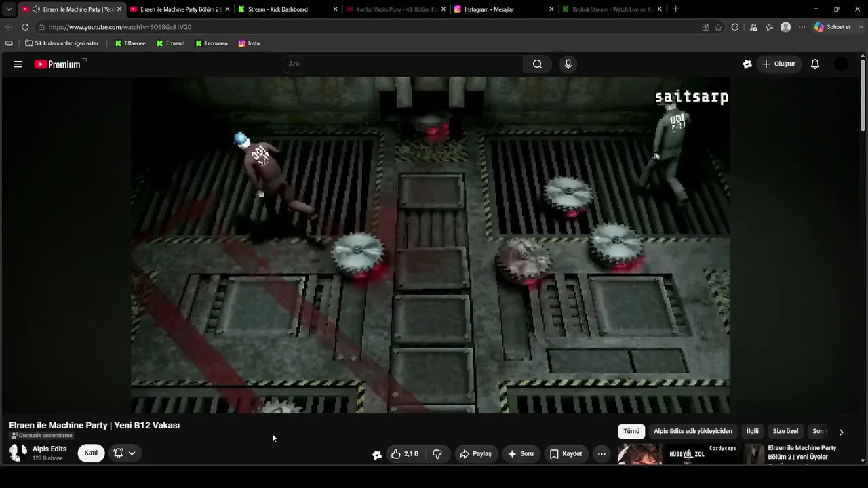Close the Stream - Kick Dashboard tab
This screenshot has height=488, width=868.
pyautogui.click(x=335, y=9)
